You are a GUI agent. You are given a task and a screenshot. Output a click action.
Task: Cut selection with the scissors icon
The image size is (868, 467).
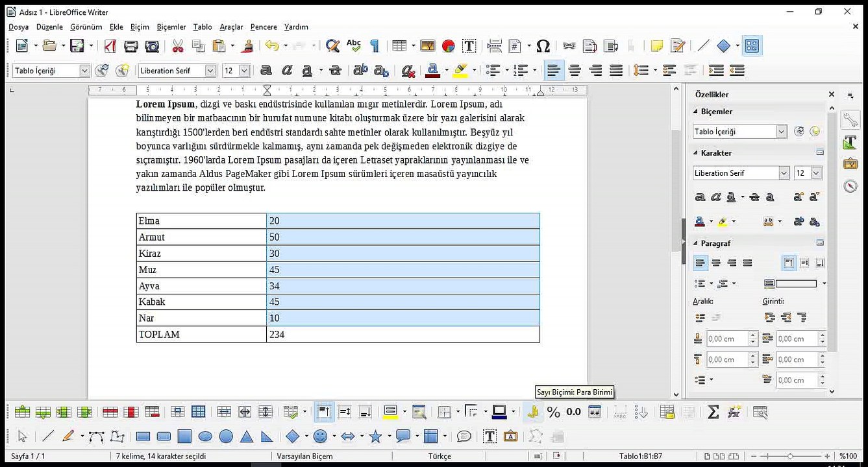pyautogui.click(x=178, y=46)
